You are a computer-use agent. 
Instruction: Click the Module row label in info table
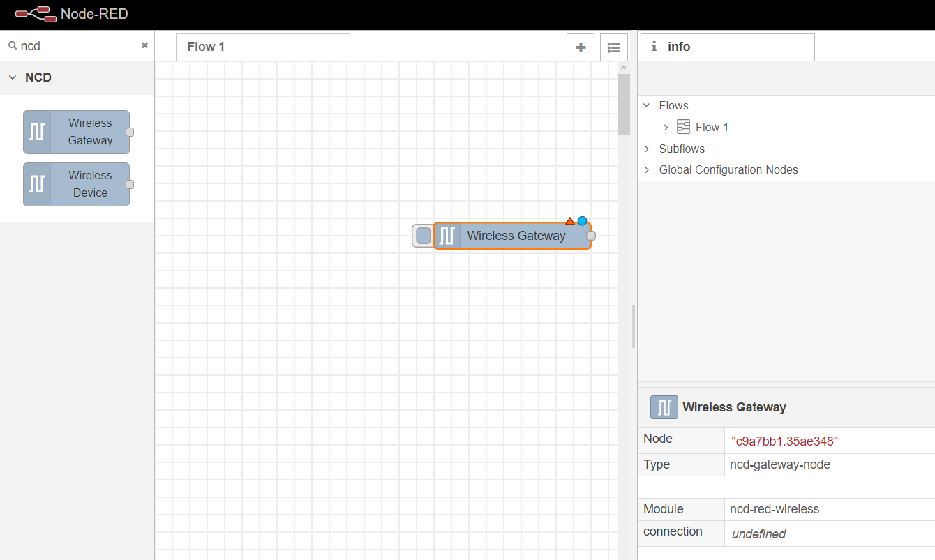click(x=664, y=509)
